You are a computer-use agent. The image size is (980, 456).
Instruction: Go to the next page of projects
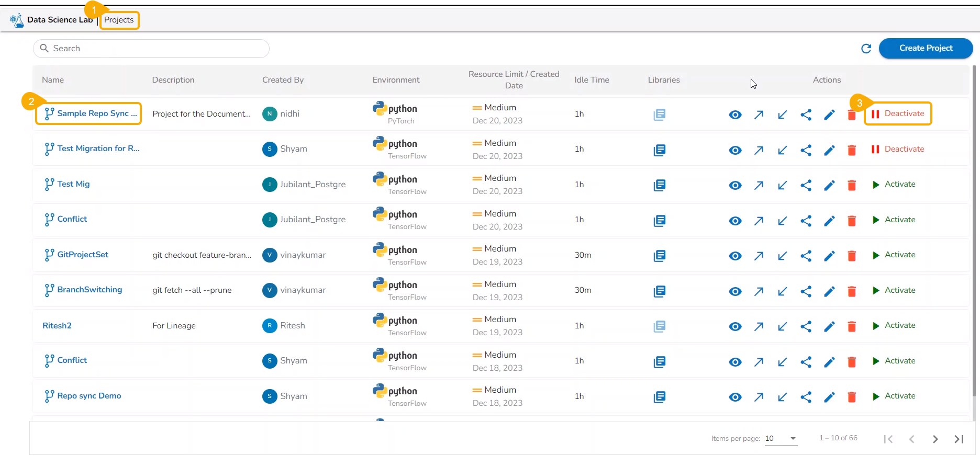coord(935,439)
